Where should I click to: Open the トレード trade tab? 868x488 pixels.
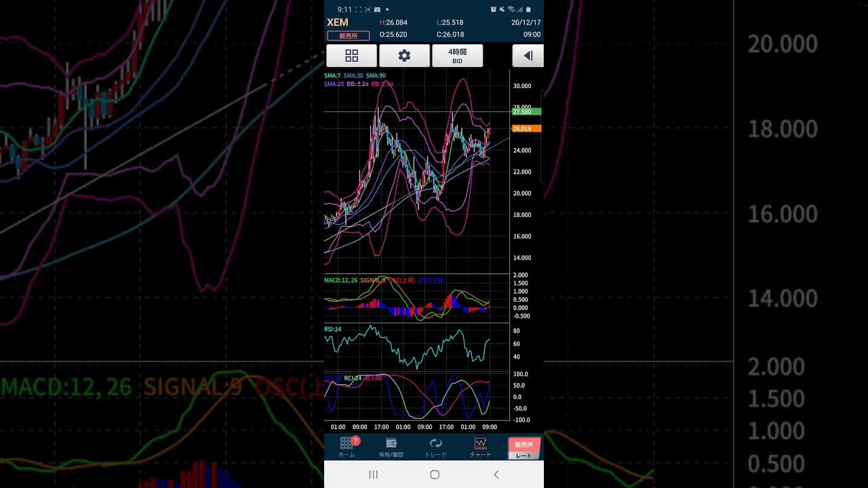point(436,447)
